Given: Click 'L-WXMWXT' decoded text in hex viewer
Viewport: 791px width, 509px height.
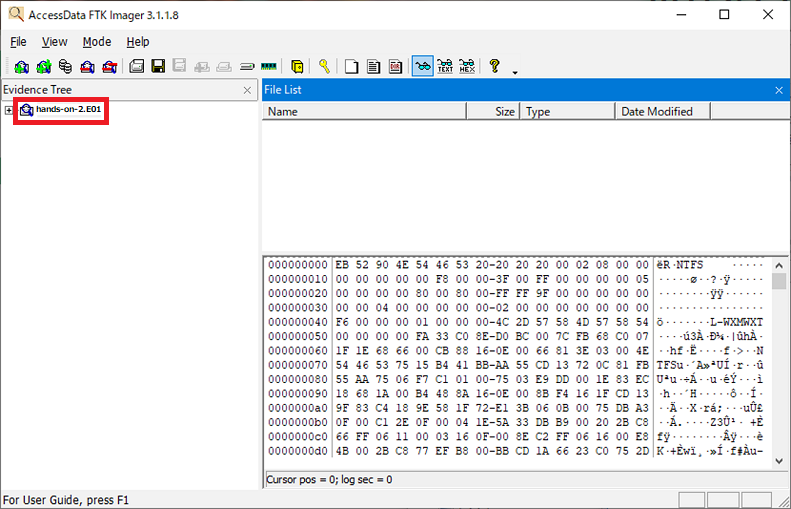Looking at the screenshot, I should pos(737,322).
